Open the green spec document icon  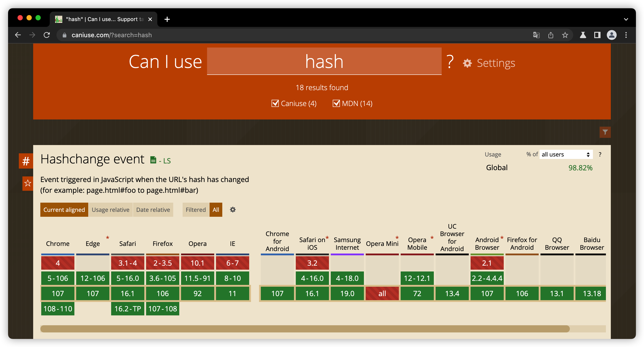(153, 160)
